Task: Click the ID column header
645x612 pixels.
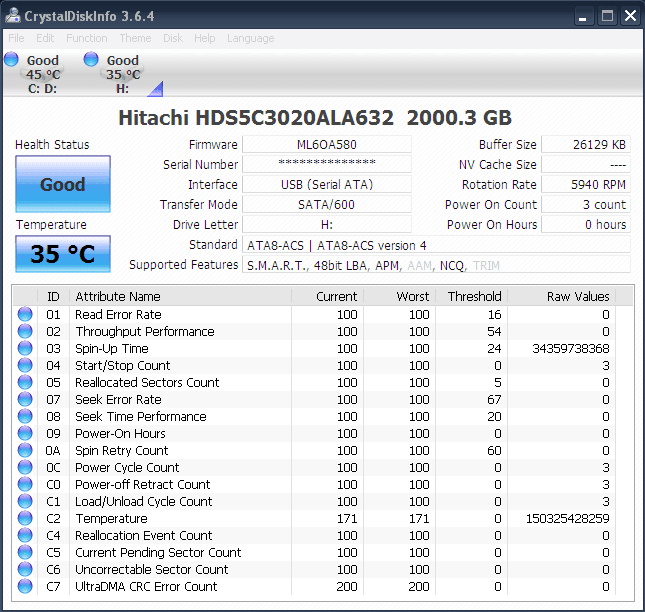Action: (53, 296)
